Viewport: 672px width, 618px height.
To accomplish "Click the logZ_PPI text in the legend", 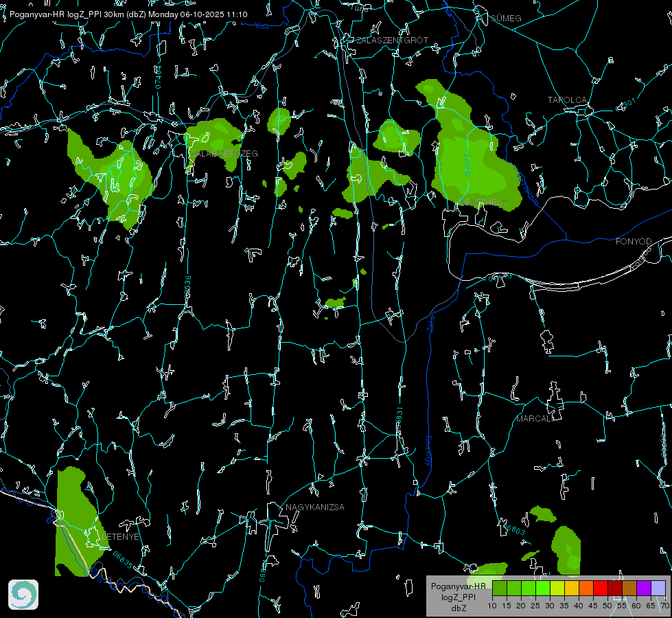I will point(458,597).
